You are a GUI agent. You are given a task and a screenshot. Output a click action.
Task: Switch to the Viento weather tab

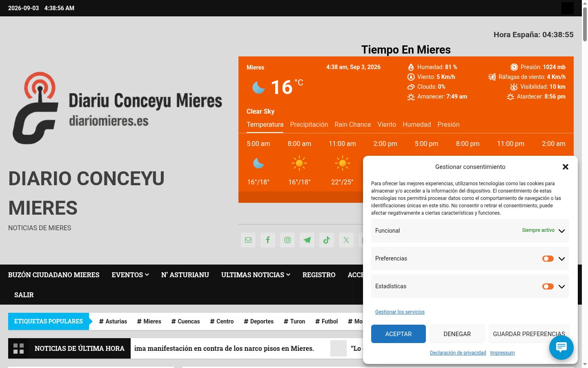tap(387, 124)
